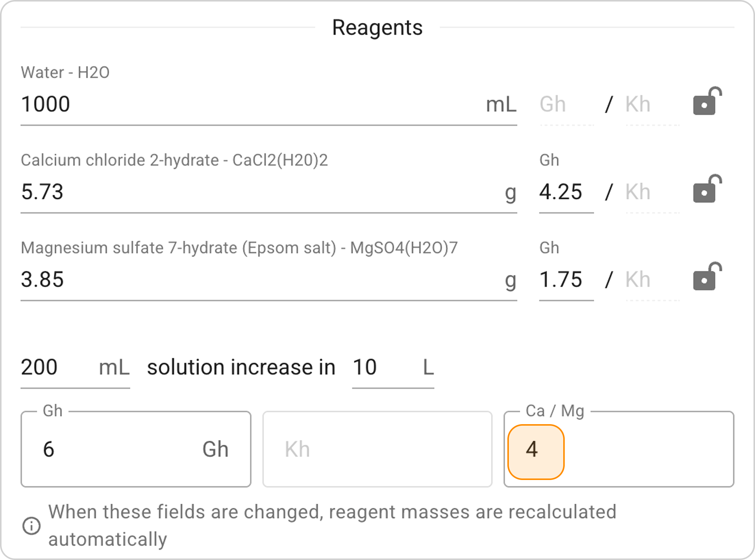Click the info icon beside recalculation note
The width and height of the screenshot is (755, 560).
(31, 526)
